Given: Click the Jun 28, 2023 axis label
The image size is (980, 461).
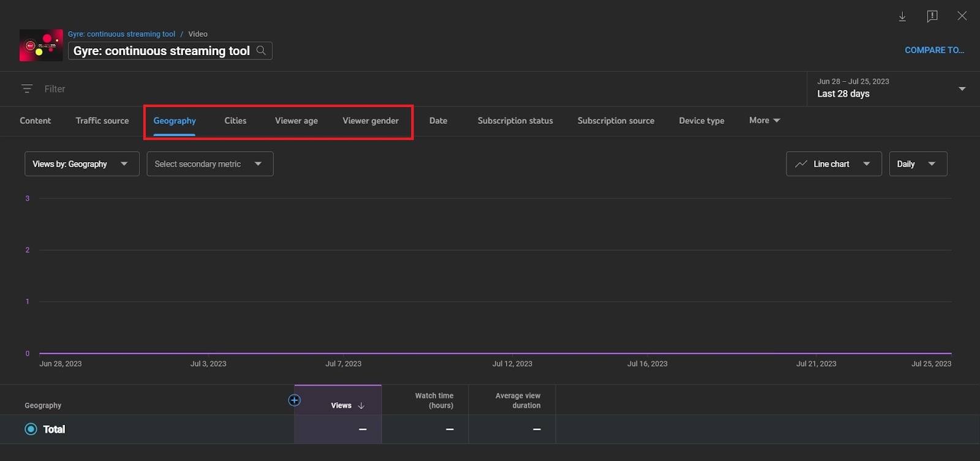Looking at the screenshot, I should click(61, 364).
